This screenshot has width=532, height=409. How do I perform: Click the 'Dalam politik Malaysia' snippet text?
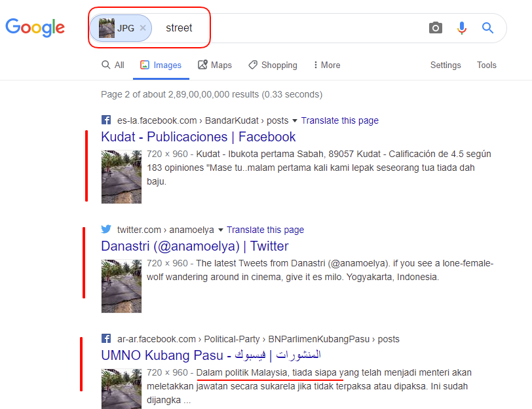[309, 386]
